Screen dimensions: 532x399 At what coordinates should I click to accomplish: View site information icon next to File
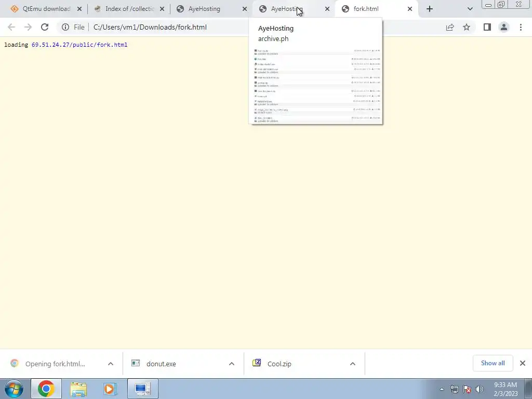[x=65, y=27]
